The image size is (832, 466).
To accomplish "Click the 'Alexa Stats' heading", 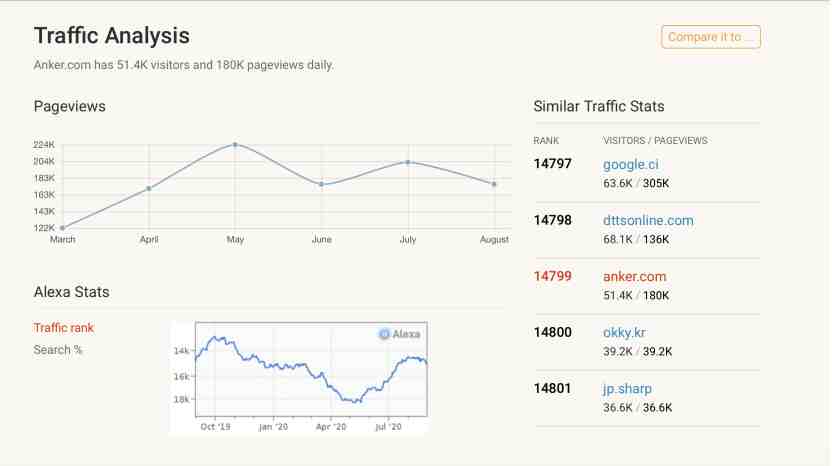I will tap(71, 292).
